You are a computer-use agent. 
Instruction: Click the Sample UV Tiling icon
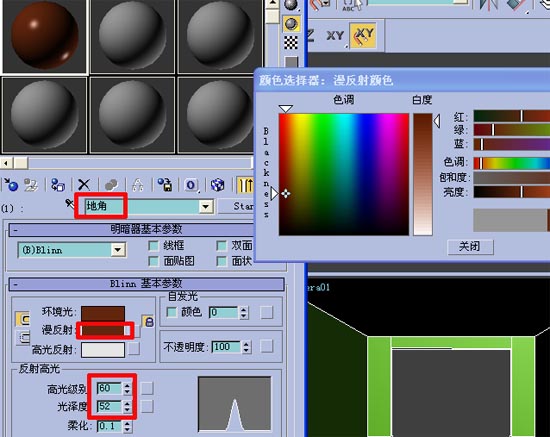pyautogui.click(x=291, y=62)
